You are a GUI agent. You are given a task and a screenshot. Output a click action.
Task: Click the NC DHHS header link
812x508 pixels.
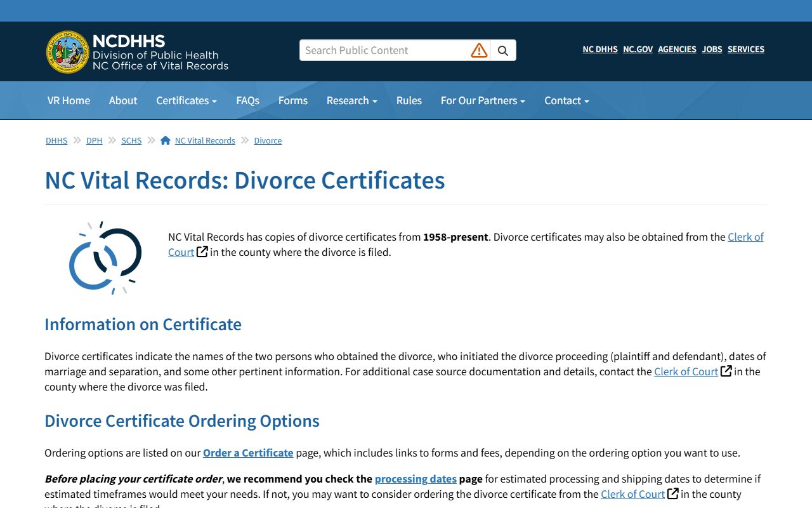tap(600, 49)
